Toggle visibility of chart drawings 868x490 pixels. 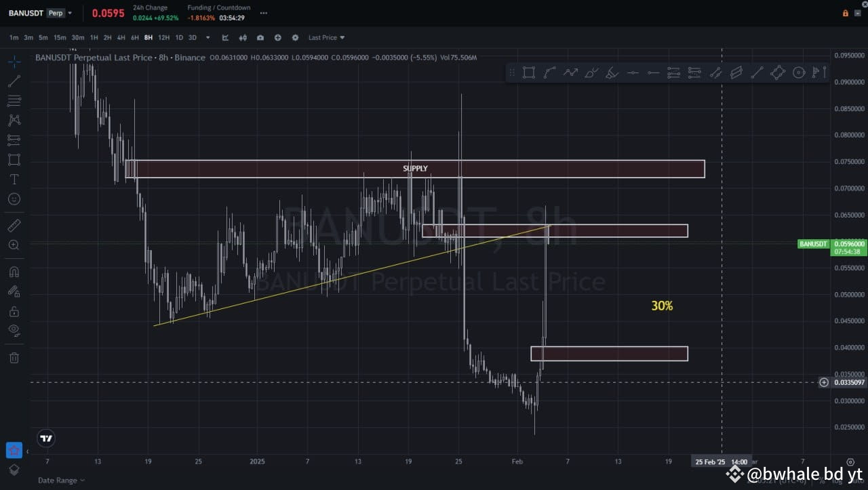click(x=14, y=330)
